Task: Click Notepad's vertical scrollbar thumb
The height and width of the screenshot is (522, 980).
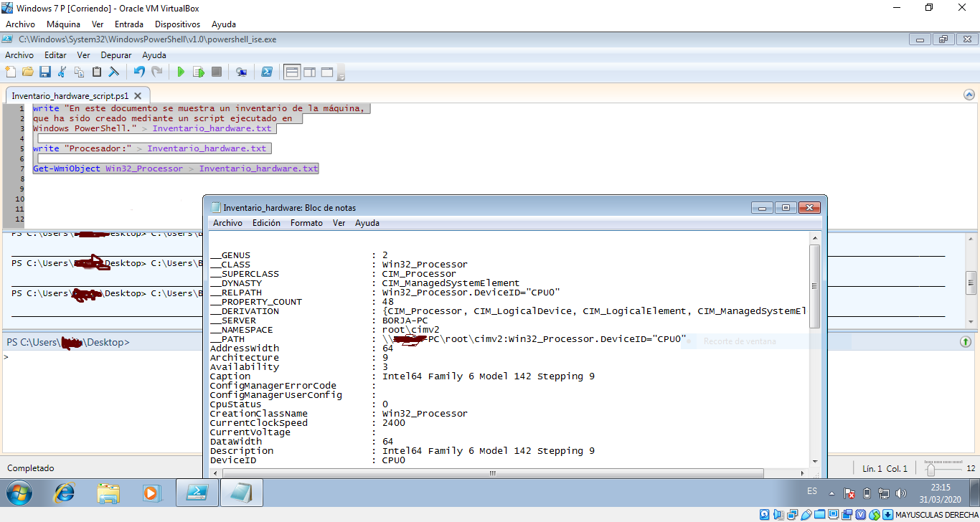Action: pos(814,286)
